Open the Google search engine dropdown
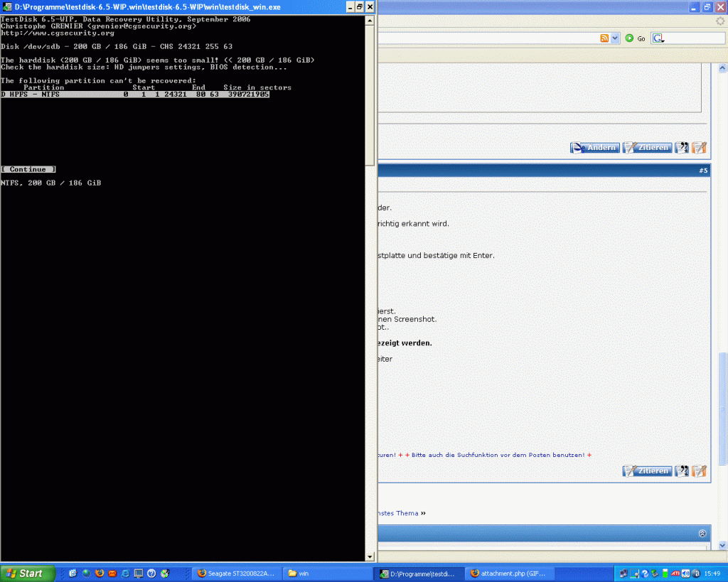The height and width of the screenshot is (582, 728). (x=658, y=38)
